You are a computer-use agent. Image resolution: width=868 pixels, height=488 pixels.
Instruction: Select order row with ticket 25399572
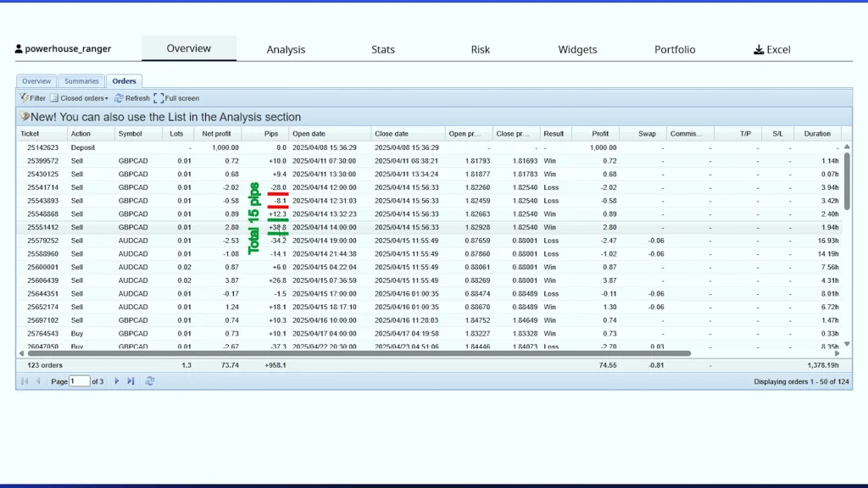point(42,161)
